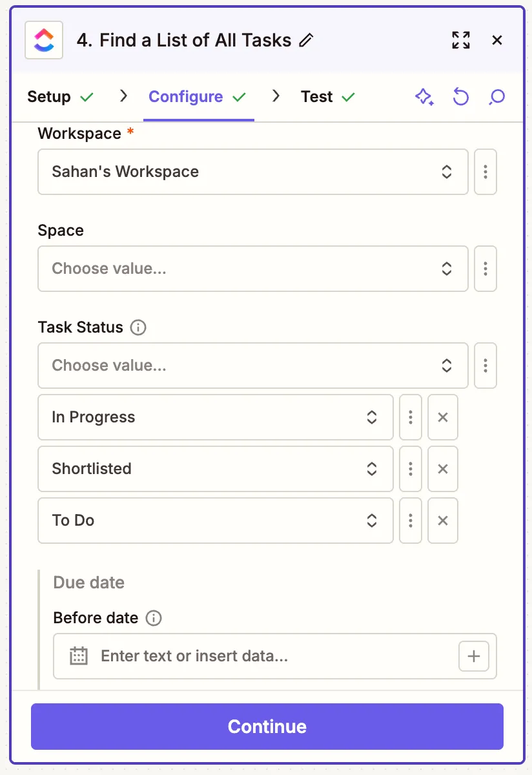Click the refresh step icon
The image size is (532, 775).
coord(461,96)
